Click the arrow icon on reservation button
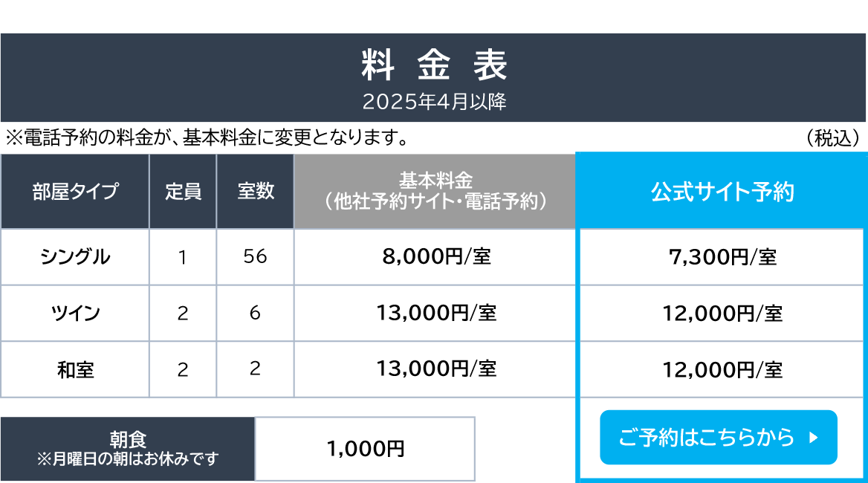The image size is (868, 483). pyautogui.click(x=813, y=438)
